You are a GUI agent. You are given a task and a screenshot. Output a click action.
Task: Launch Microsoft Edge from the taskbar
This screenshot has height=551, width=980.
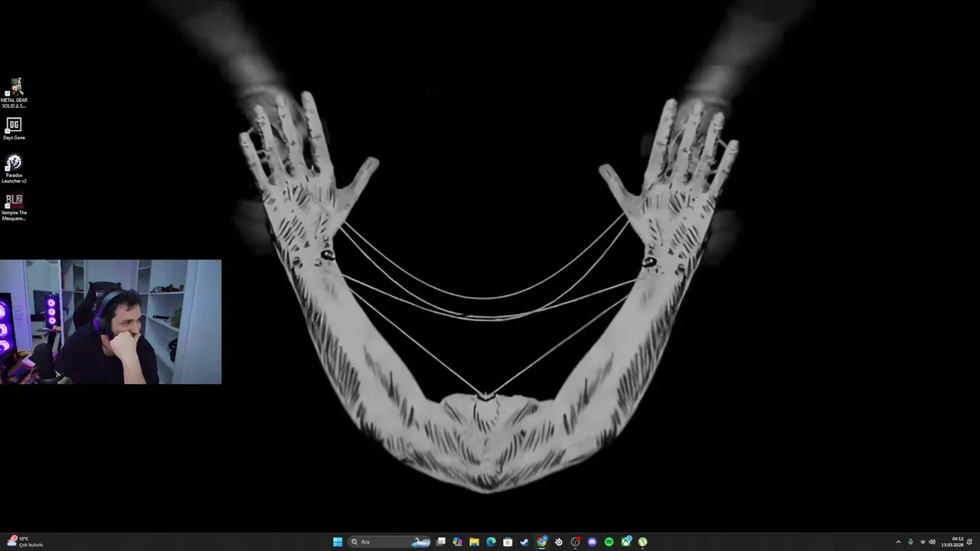click(x=491, y=542)
